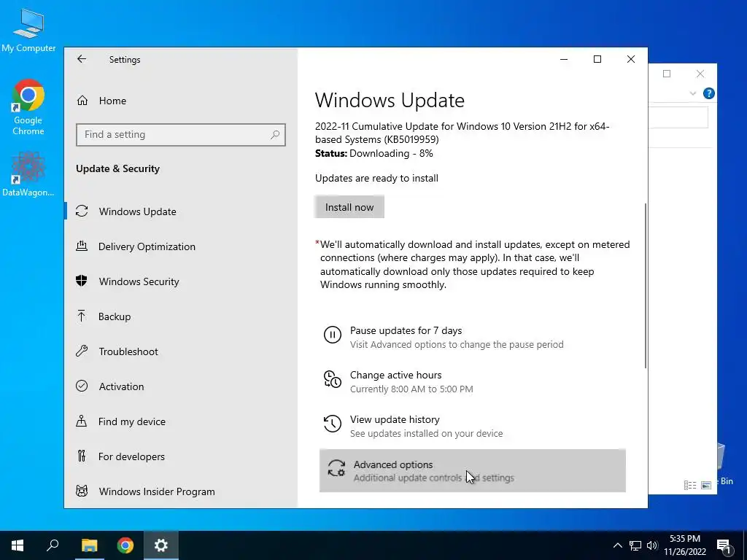Maximize the Settings window
Viewport: 747px width, 560px height.
coord(597,59)
